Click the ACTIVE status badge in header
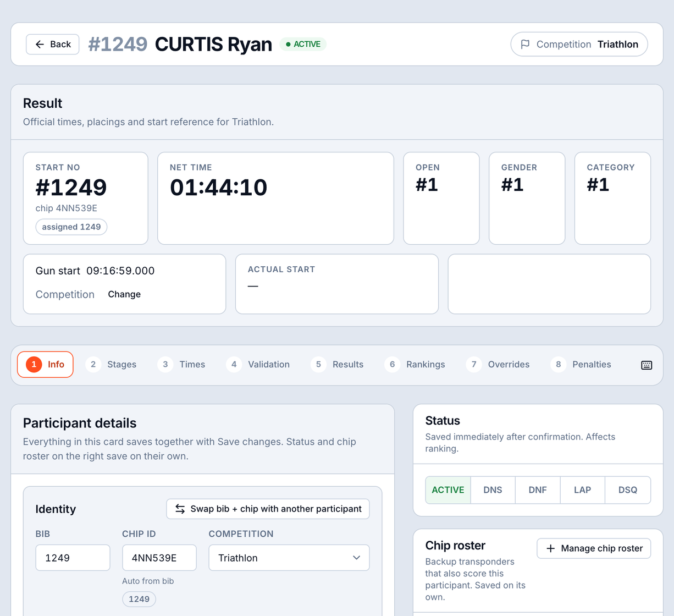The height and width of the screenshot is (616, 674). 303,44
